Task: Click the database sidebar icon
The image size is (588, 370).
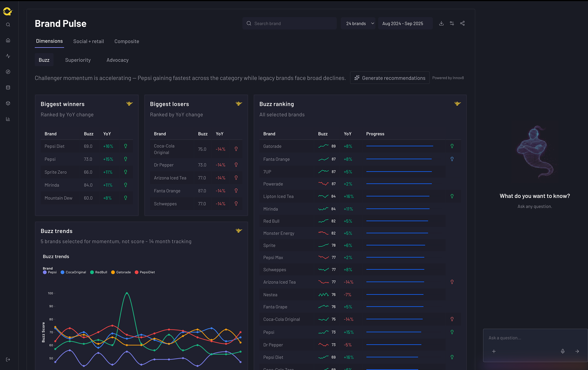Action: (8, 88)
